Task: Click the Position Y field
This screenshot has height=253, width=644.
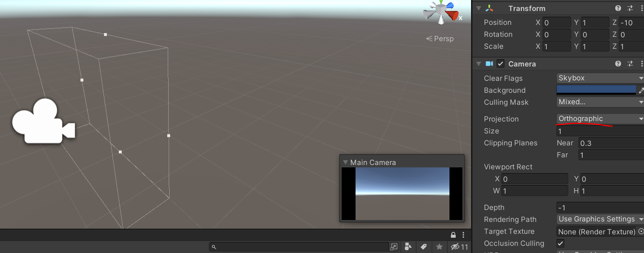Action: [595, 22]
